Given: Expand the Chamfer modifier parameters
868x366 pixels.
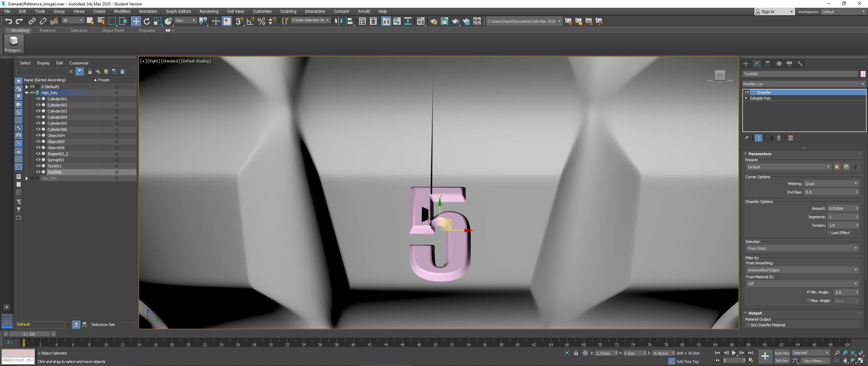Looking at the screenshot, I should 746,154.
